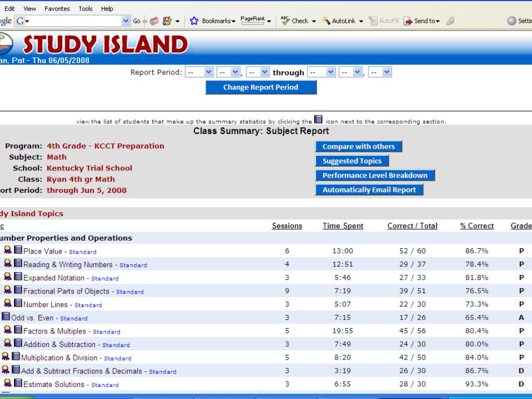Click the ribbon icon beside Add & Subtract Fractions
The height and width of the screenshot is (399, 532).
5,370
